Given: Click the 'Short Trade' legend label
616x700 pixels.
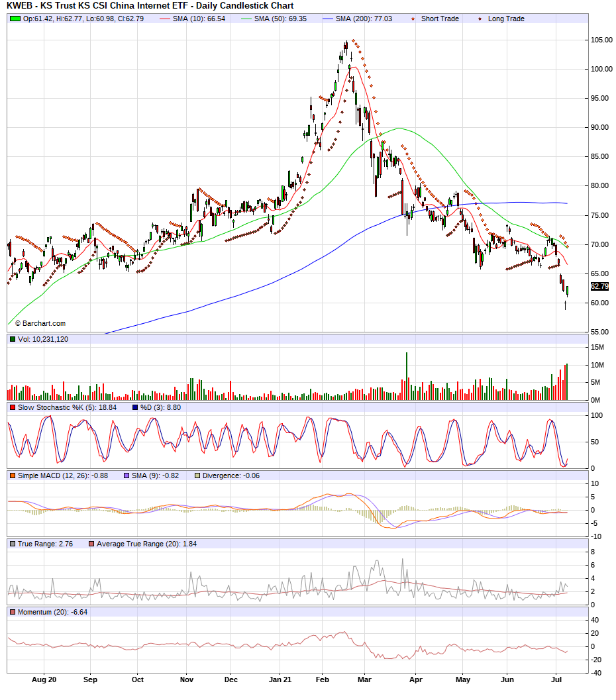Looking at the screenshot, I should (x=440, y=19).
